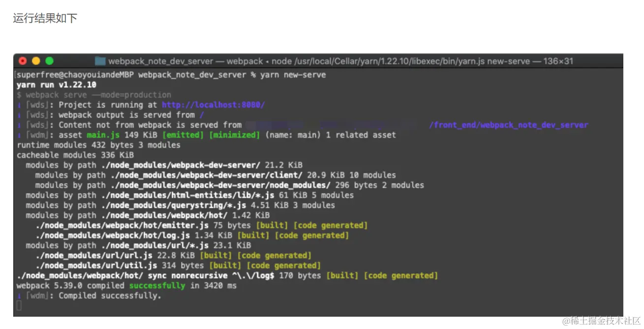Click the red close window button
Image resolution: width=644 pixels, height=329 pixels.
tap(23, 61)
